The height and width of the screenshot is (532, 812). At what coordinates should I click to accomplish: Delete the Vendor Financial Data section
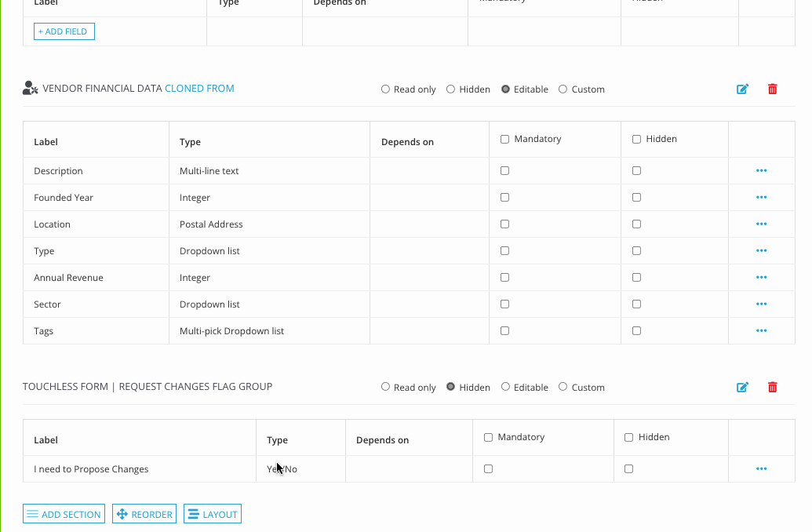click(772, 89)
